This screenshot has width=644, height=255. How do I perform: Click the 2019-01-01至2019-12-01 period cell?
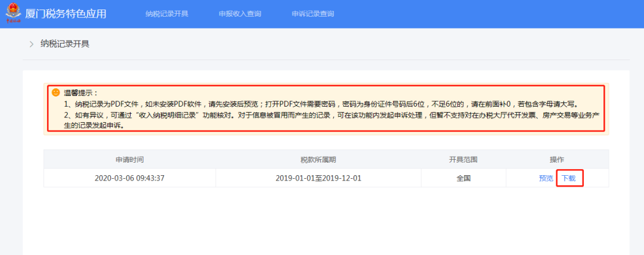(318, 178)
